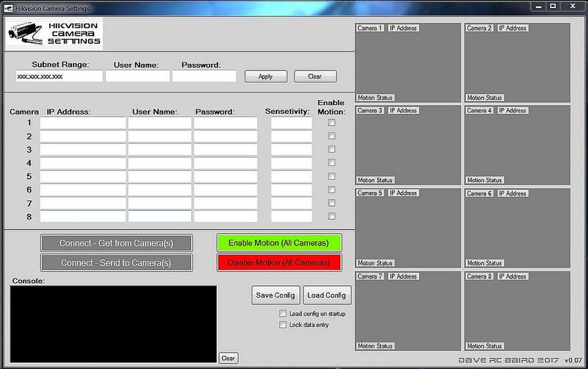Click camera 7 Sensitivity field

[291, 204]
